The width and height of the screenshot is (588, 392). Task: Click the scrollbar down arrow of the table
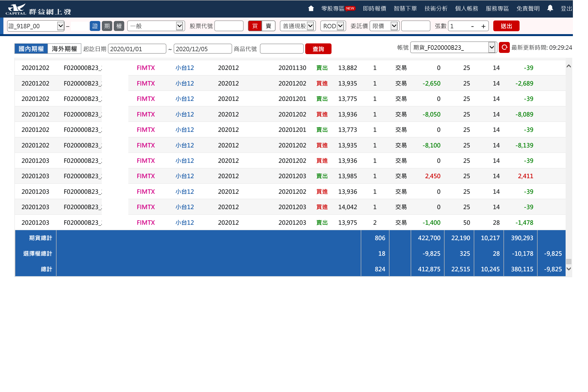569,269
